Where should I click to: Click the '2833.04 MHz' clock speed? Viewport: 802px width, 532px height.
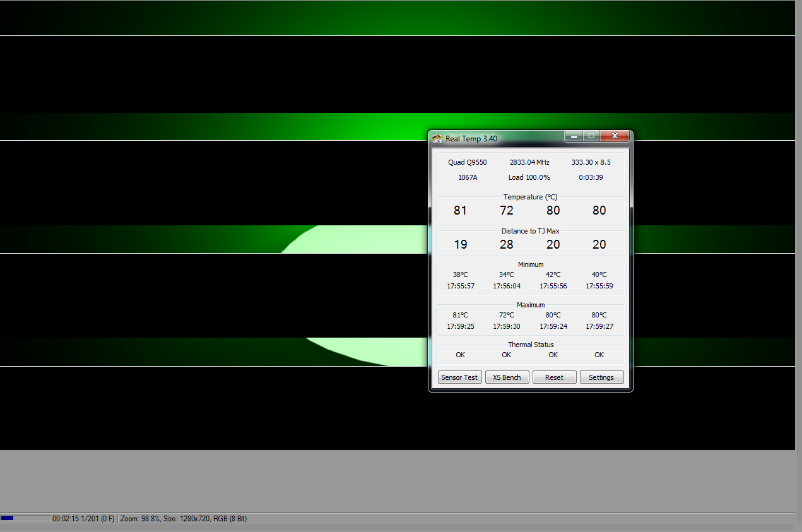click(529, 162)
